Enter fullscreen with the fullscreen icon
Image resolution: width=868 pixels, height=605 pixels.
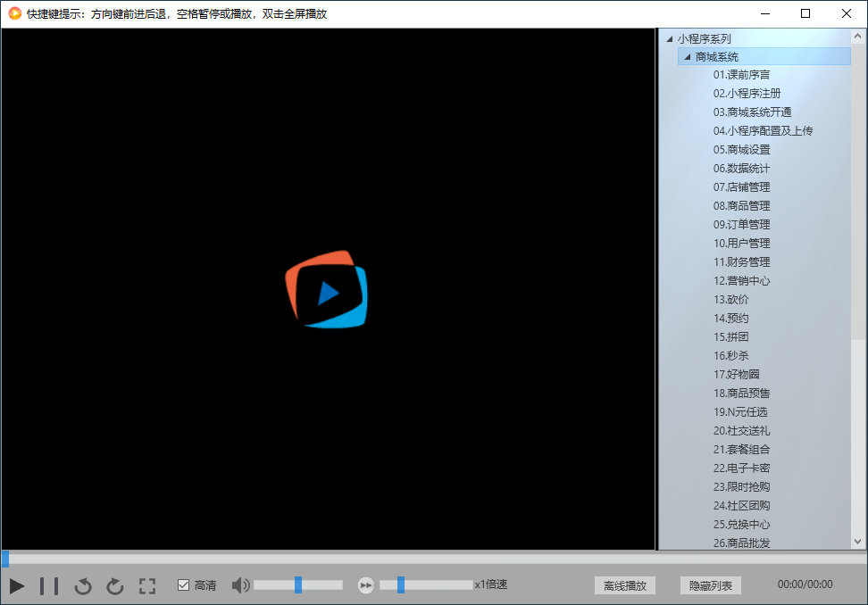pyautogui.click(x=147, y=585)
